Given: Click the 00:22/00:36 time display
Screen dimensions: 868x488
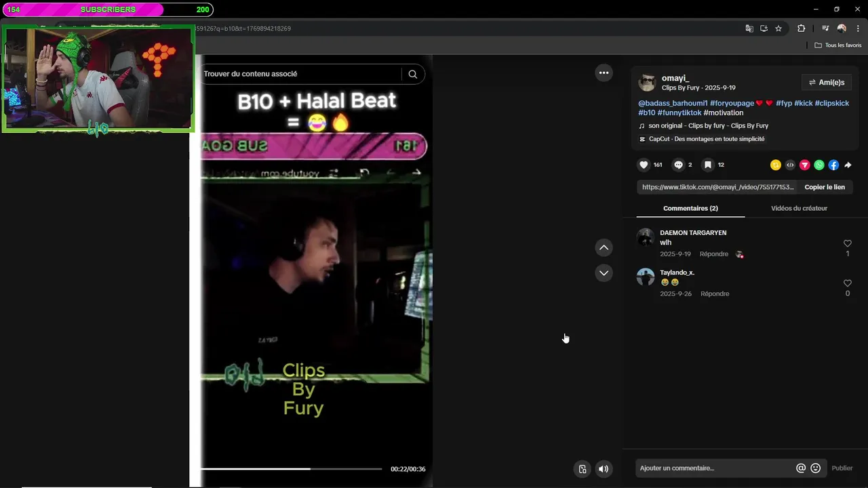Looking at the screenshot, I should tap(408, 469).
